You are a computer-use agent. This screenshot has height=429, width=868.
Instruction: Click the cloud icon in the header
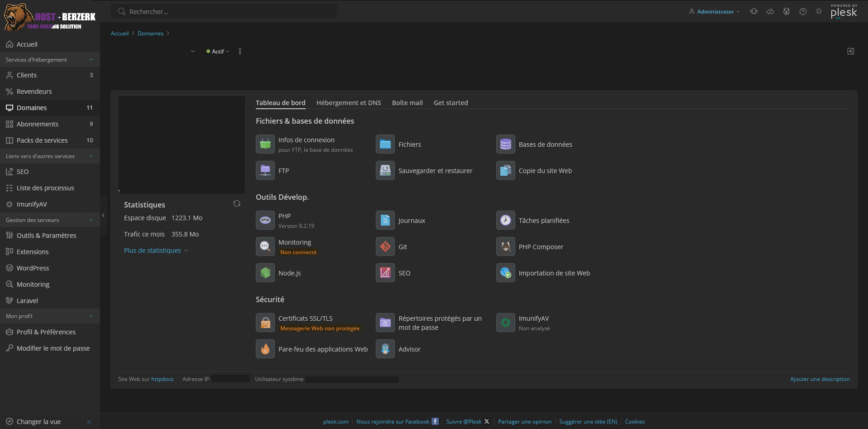pos(770,11)
